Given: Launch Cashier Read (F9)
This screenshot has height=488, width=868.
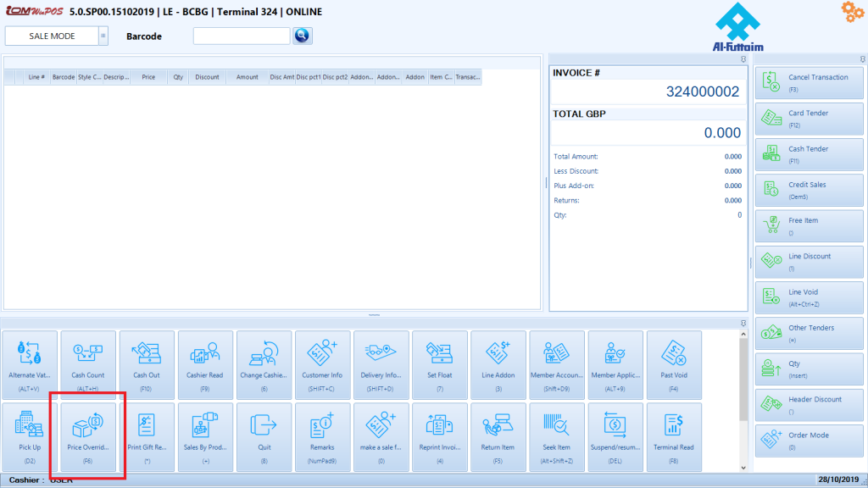Looking at the screenshot, I should (205, 364).
